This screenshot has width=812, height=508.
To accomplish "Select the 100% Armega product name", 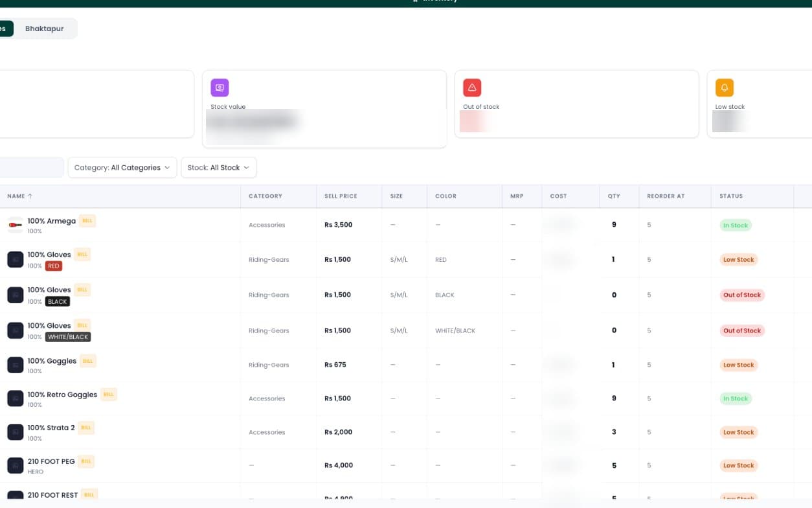I will pyautogui.click(x=52, y=221).
